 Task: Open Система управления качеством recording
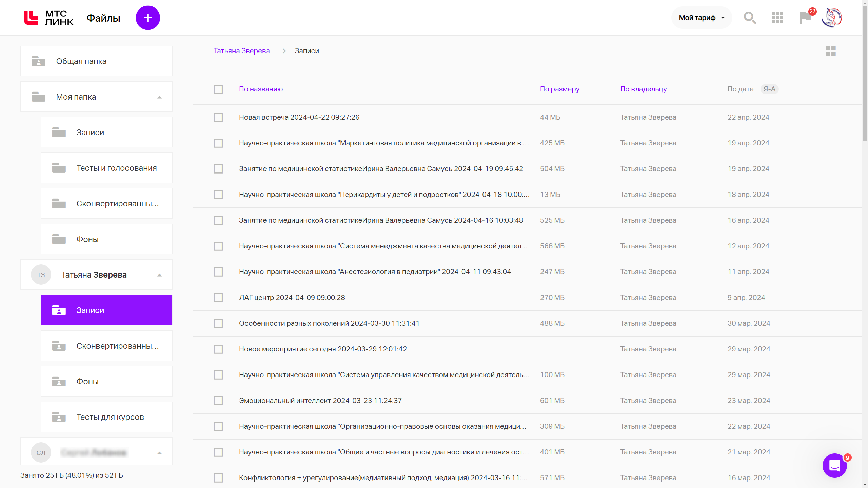[384, 375]
